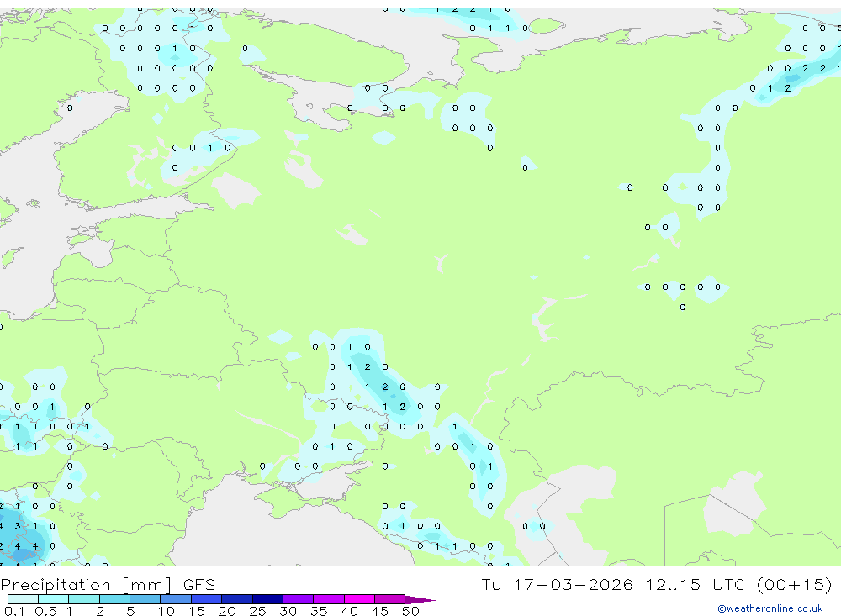Pick the 15–20 mm legend swatch
The height and width of the screenshot is (616, 841).
pos(207,599)
